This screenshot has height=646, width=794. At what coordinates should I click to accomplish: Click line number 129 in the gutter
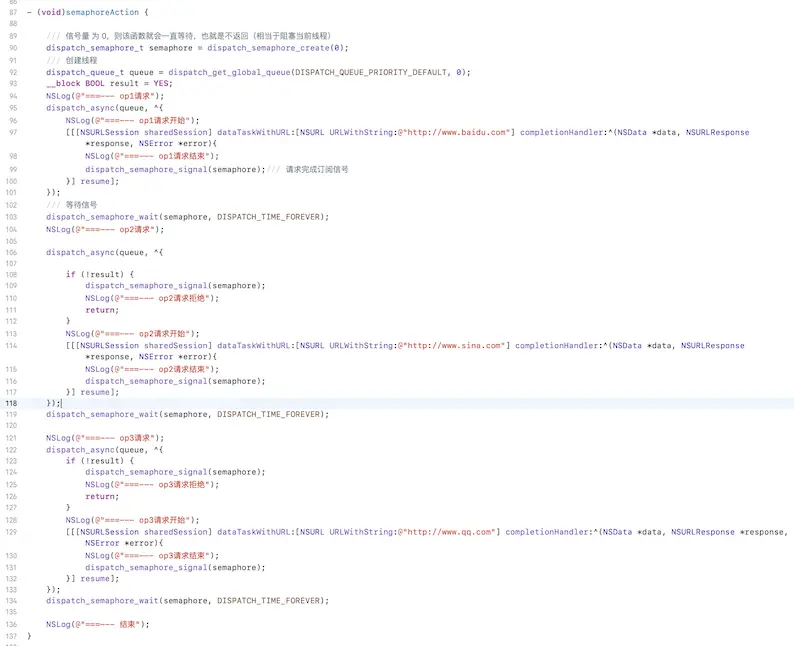[10, 532]
